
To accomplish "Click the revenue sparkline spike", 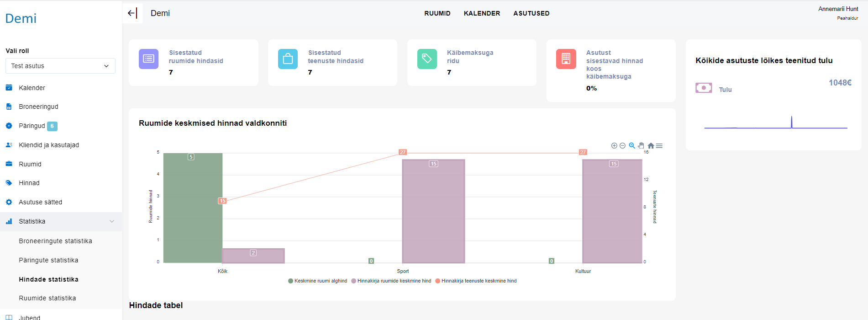I will [x=791, y=122].
